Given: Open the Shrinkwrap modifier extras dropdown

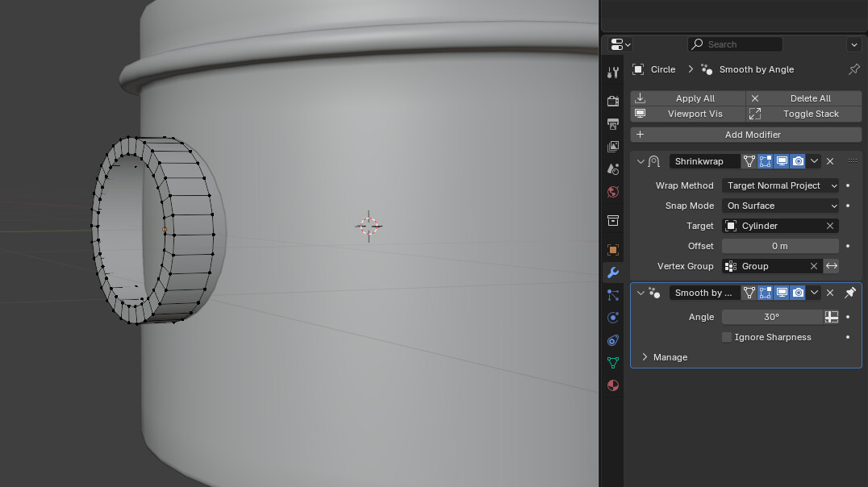Looking at the screenshot, I should click(x=814, y=161).
